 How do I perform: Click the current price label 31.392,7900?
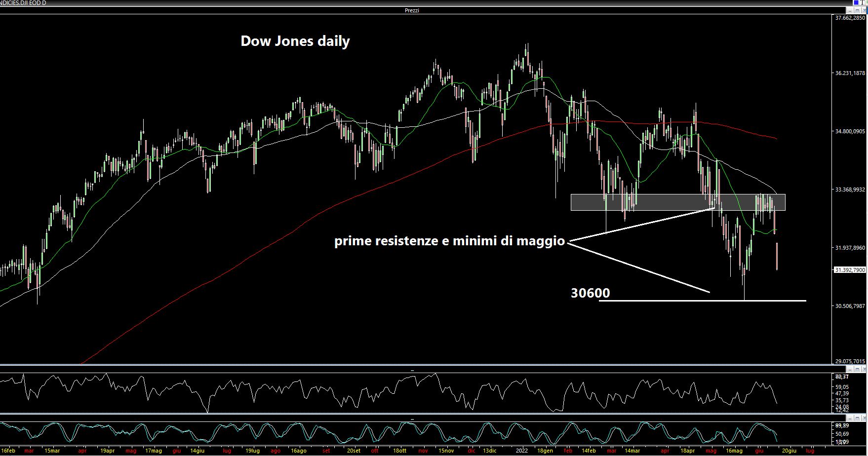850,270
